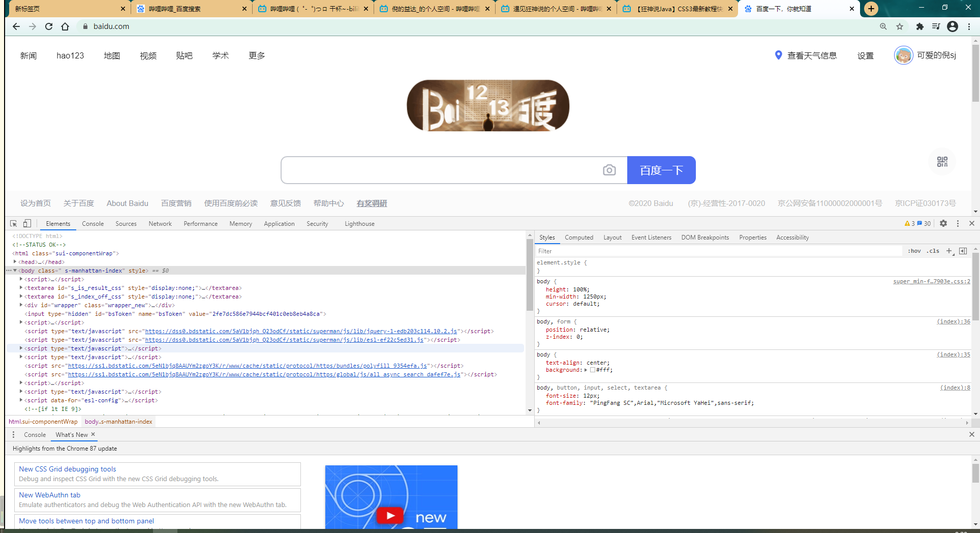This screenshot has width=980, height=533.
Task: Expand the div#wrapper node
Action: (x=21, y=305)
